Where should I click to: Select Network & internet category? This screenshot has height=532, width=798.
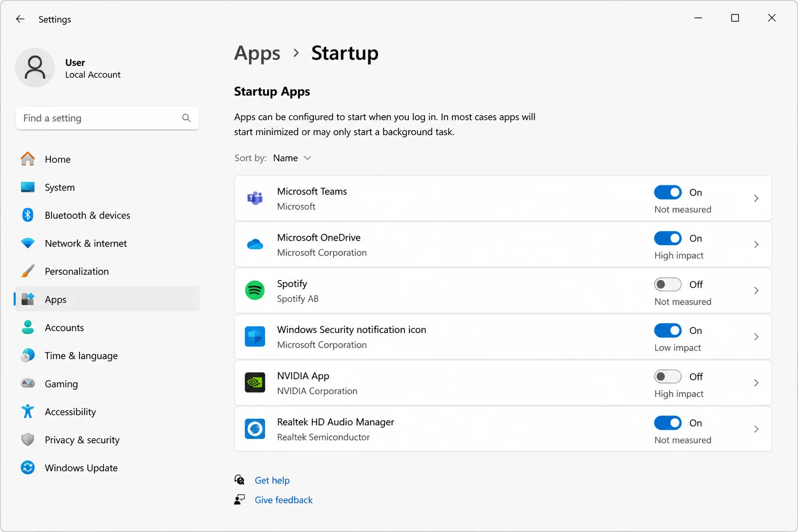tap(108, 243)
